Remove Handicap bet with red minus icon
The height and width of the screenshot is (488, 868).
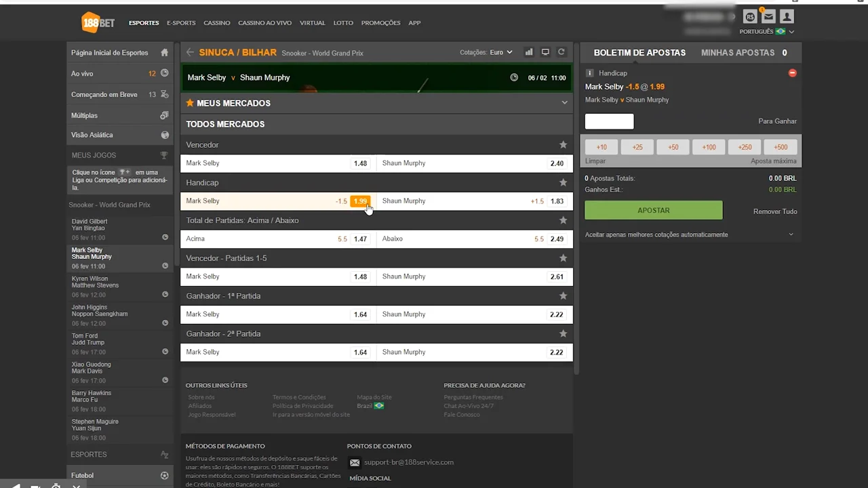[x=792, y=73]
